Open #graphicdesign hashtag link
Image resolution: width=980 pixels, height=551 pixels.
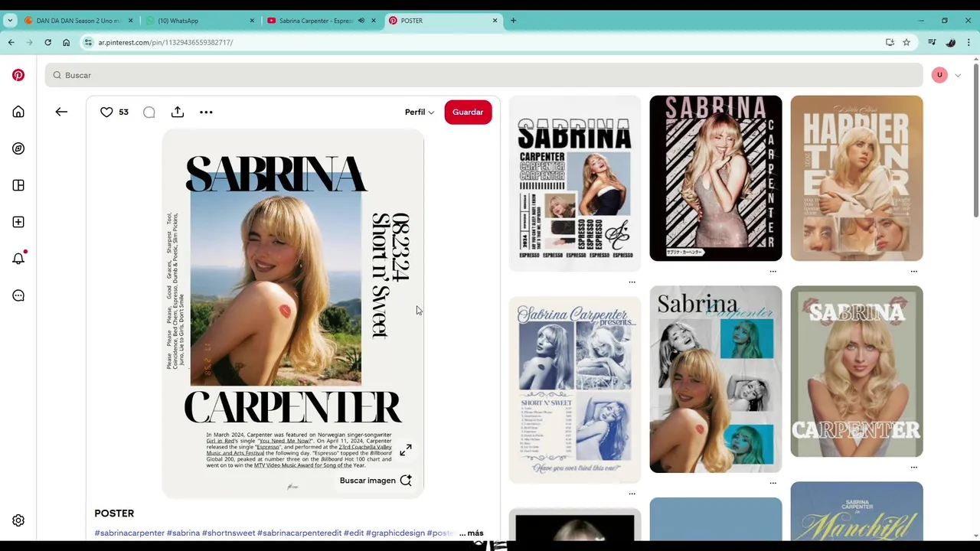(395, 533)
